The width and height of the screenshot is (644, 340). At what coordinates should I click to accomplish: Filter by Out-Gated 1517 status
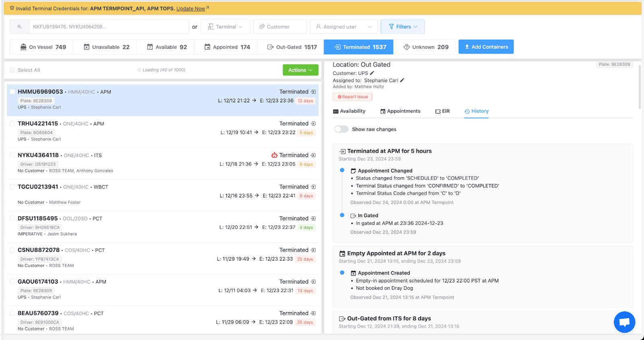291,47
